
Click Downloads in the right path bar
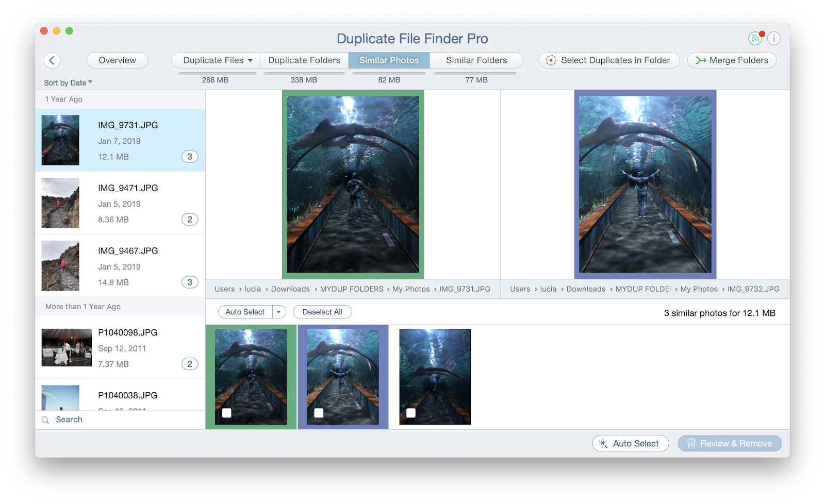586,289
